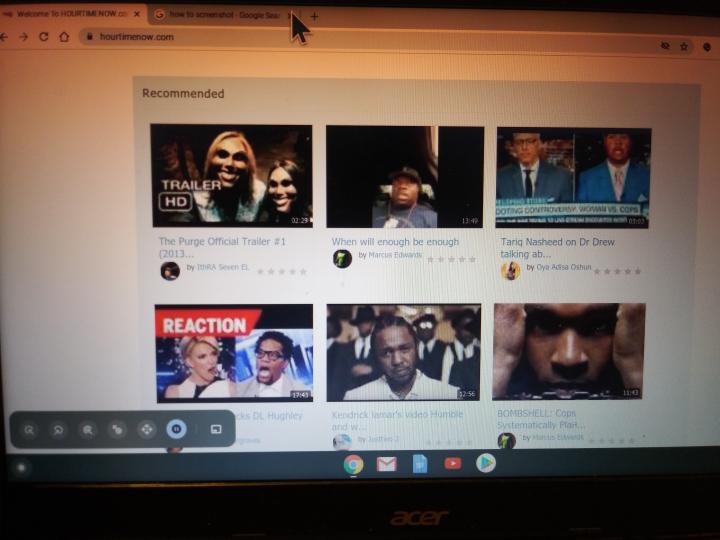The width and height of the screenshot is (720, 540).
Task: Play the 'When will enough be enough' thumbnail
Action: (x=405, y=177)
